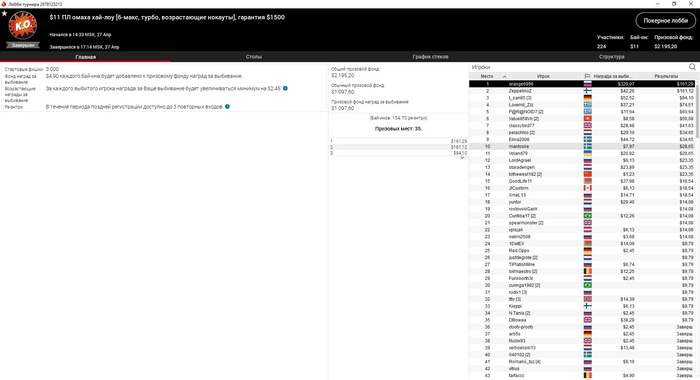This screenshot has width=700, height=380.
Task: Click the maximize window button
Action: [674, 4]
